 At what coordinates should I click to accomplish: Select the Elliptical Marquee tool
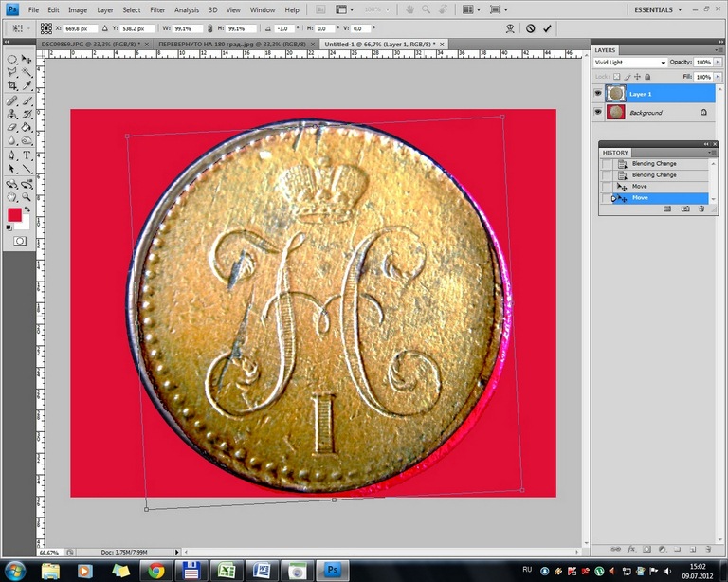pyautogui.click(x=12, y=59)
